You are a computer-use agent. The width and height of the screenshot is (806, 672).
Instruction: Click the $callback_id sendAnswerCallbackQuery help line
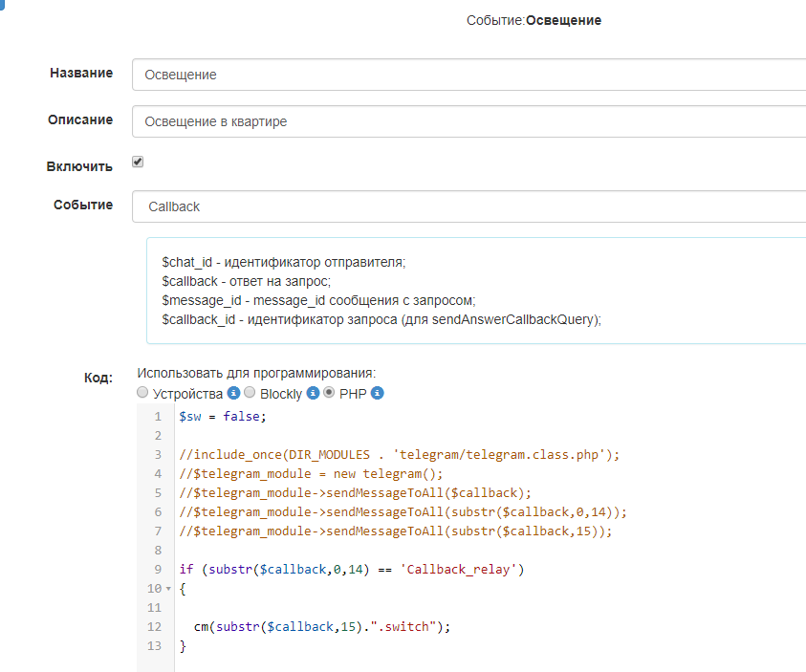coord(381,319)
